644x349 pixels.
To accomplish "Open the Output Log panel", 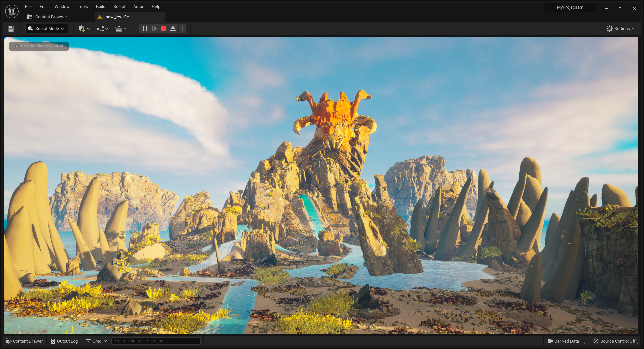I will point(64,341).
